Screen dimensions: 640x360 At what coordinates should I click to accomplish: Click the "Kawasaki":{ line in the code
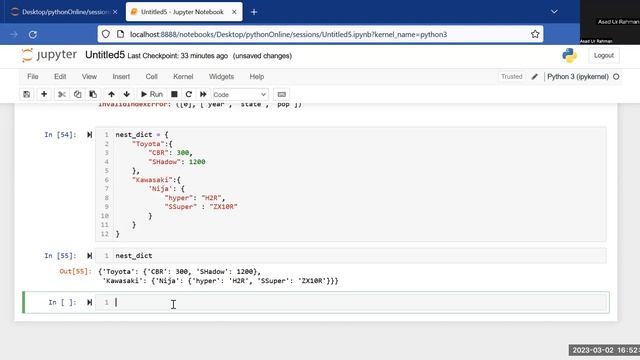156,180
